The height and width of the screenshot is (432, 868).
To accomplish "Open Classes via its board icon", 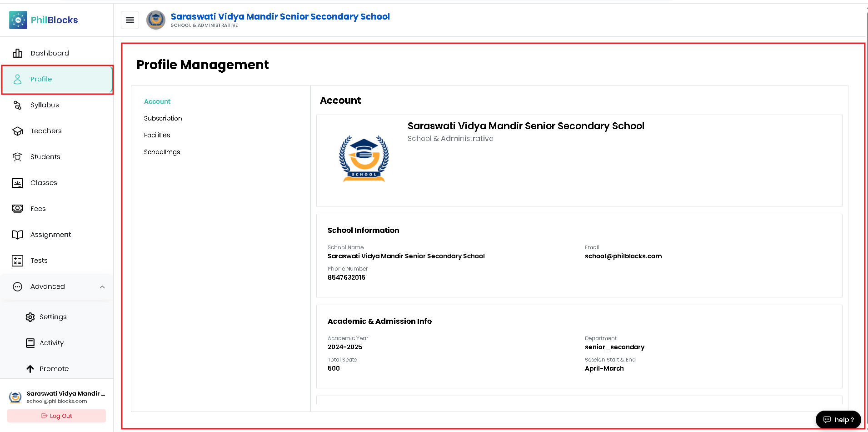I will (18, 183).
